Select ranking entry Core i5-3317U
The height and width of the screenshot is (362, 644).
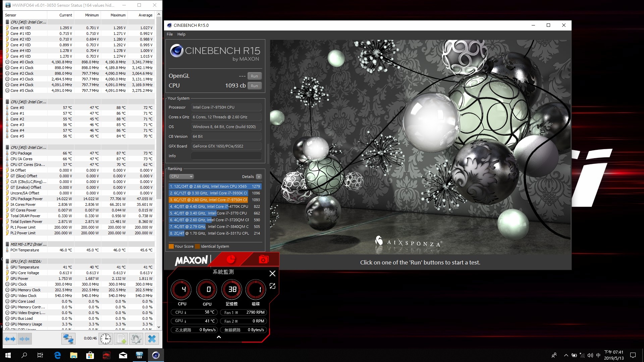215,233
